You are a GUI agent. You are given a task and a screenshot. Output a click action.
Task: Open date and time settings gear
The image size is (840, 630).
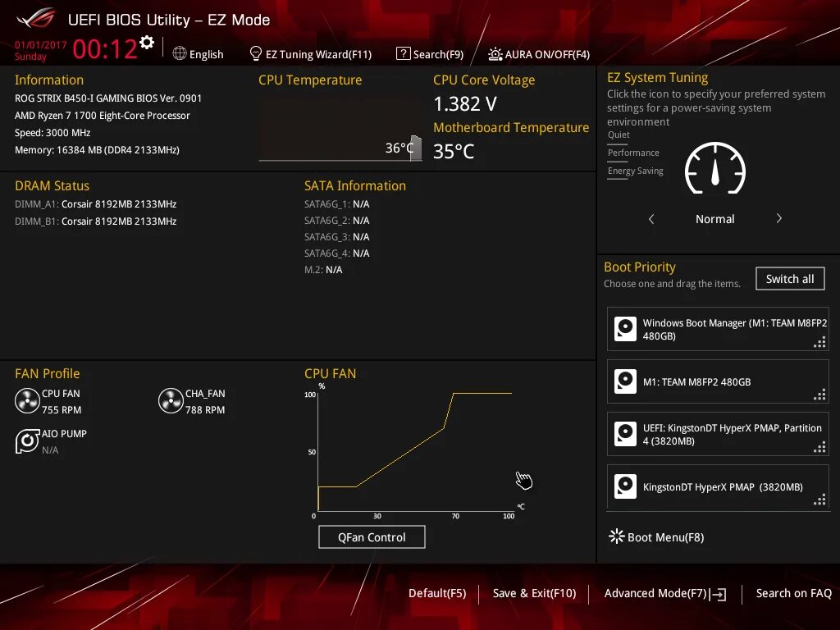147,43
